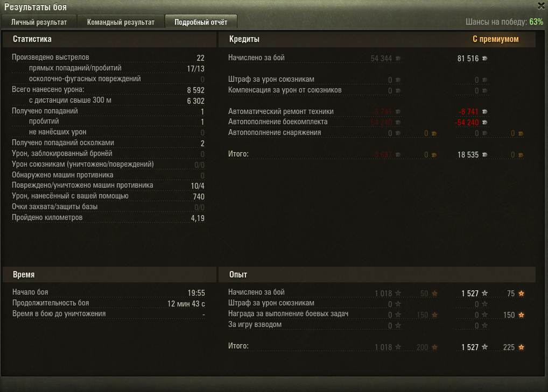Click credits icon next to -8 741 repair
This screenshot has height=392, width=548.
[x=484, y=112]
